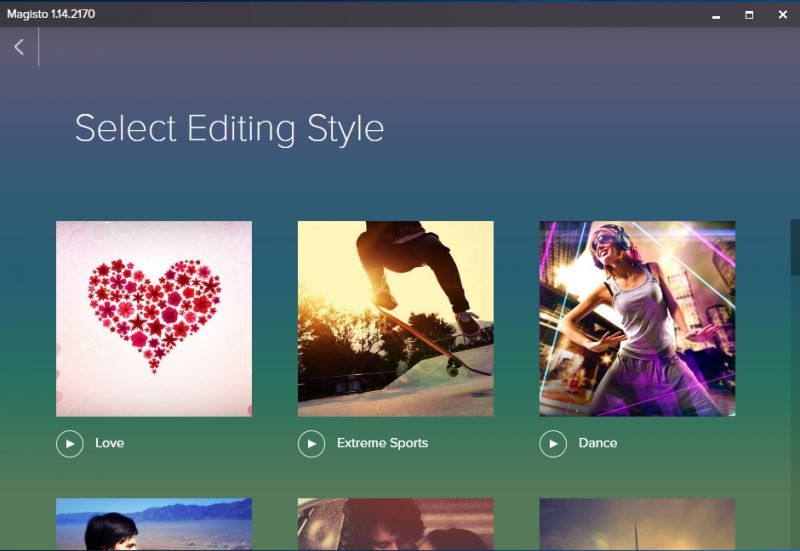This screenshot has height=551, width=800.
Task: Select the Love heart thumbnail
Action: (154, 318)
